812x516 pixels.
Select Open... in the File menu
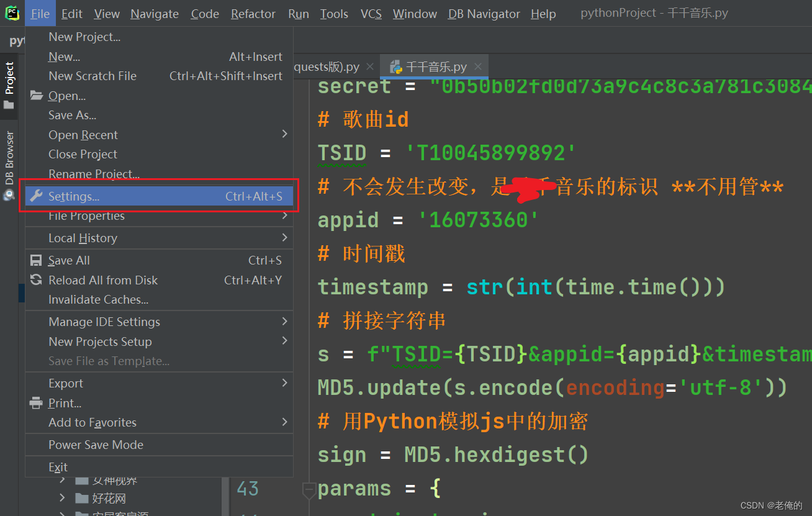(x=160, y=96)
